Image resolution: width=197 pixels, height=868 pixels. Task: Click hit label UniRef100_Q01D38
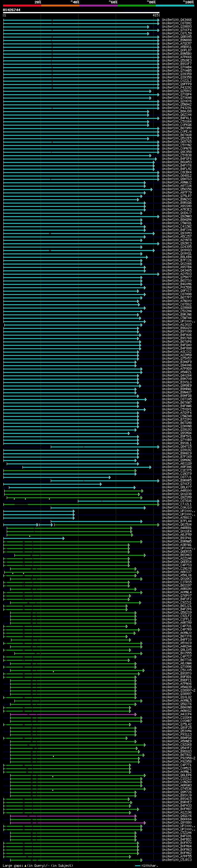coord(177,494)
